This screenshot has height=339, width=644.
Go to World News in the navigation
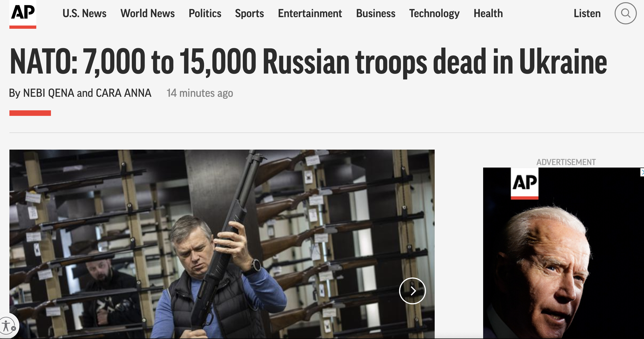148,13
